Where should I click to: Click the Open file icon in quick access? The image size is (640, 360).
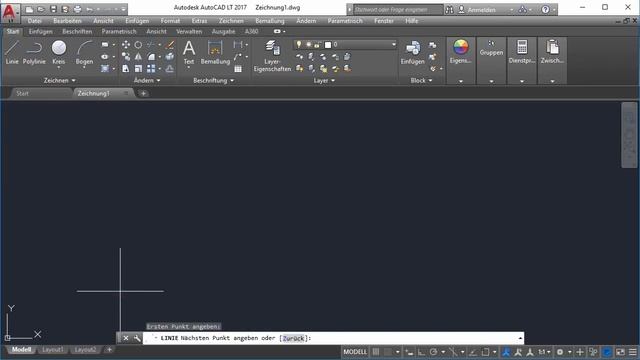click(41, 9)
